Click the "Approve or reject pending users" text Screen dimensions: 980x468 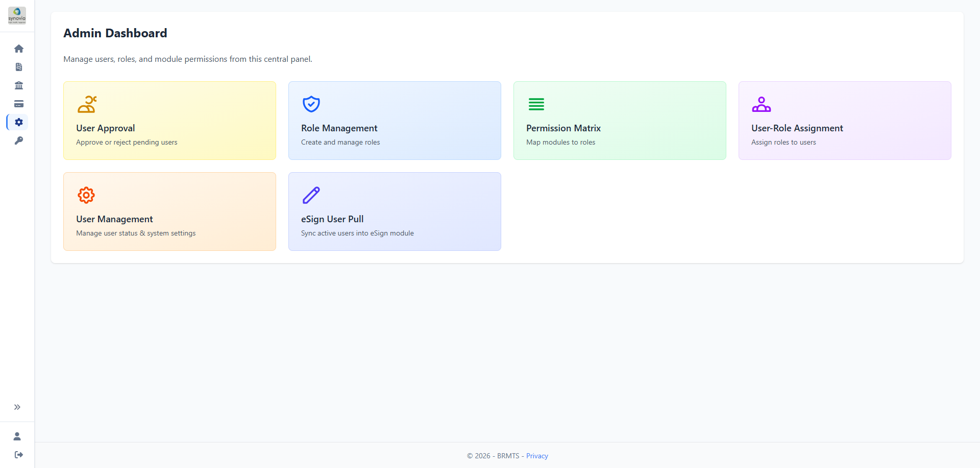pyautogui.click(x=127, y=143)
